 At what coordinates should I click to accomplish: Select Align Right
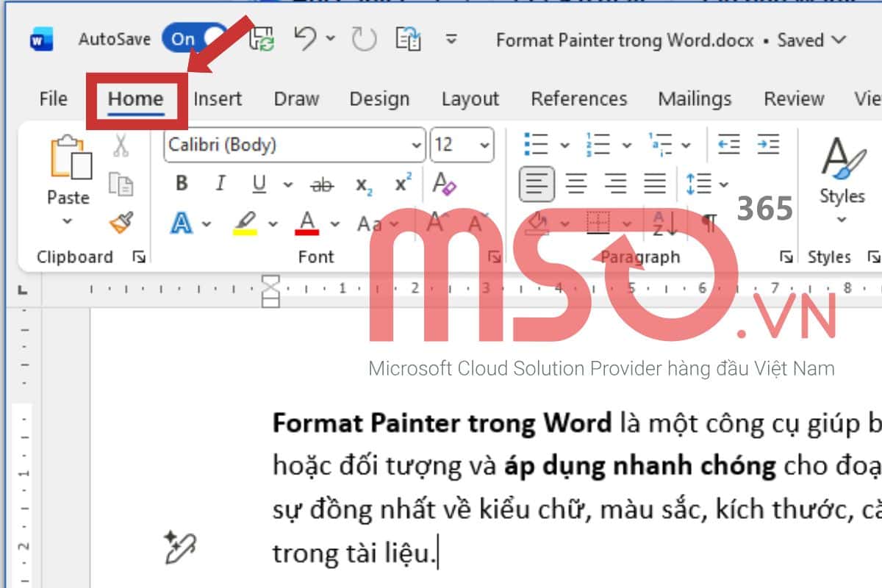(x=615, y=184)
